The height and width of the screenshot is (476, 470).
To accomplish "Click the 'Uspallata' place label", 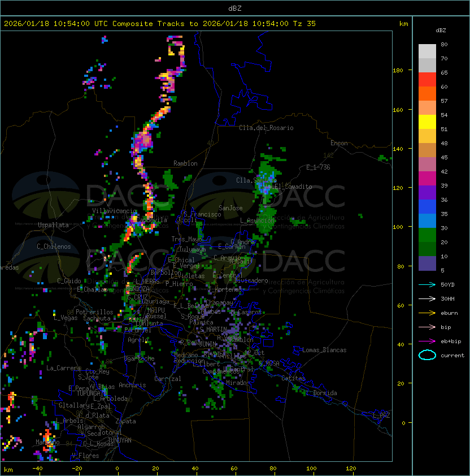I will coord(53,225).
